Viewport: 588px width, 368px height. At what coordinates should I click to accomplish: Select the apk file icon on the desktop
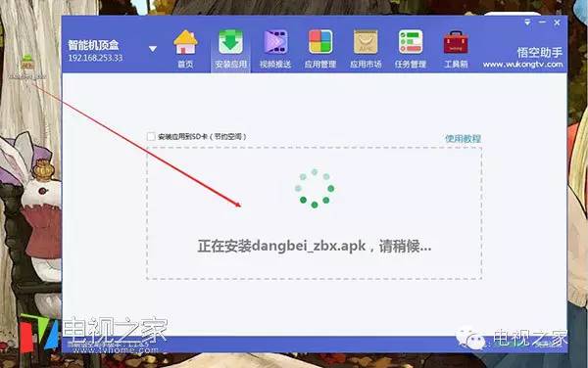[x=27, y=63]
